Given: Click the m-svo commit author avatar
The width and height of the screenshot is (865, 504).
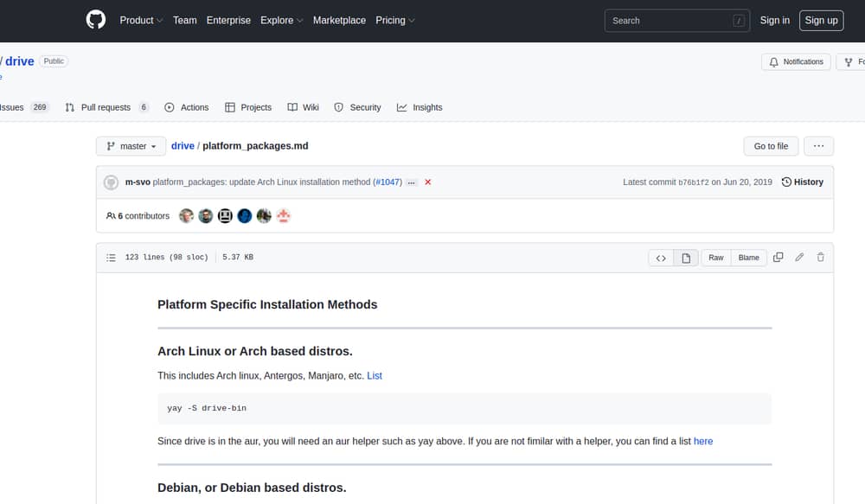Looking at the screenshot, I should (x=111, y=182).
